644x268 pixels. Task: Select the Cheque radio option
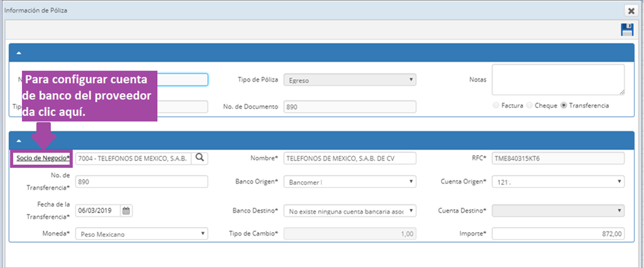(x=530, y=106)
